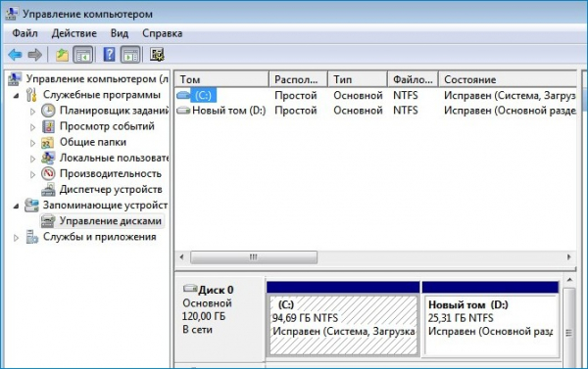Toggle the action pane toolbar icon
588x369 pixels.
tap(130, 55)
